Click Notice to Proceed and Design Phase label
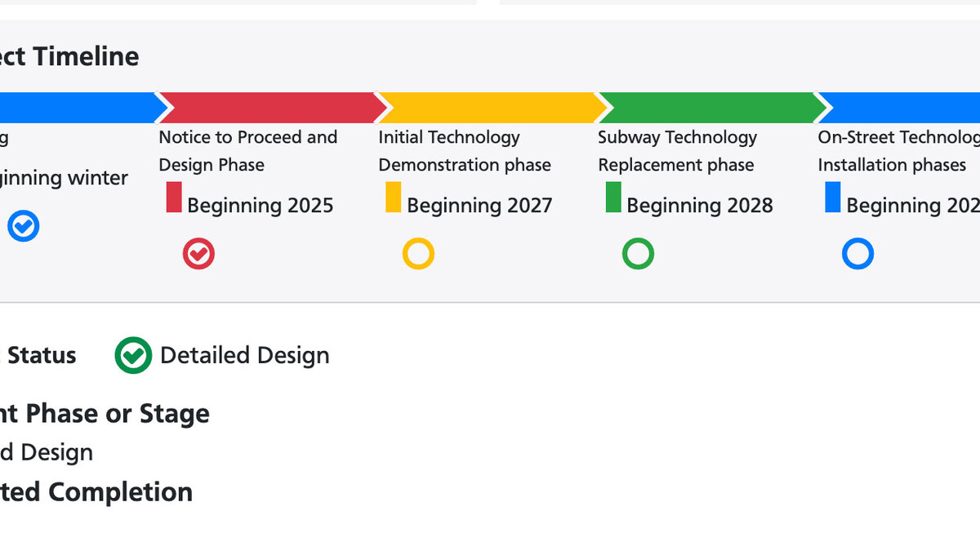Image resolution: width=980 pixels, height=551 pixels. [248, 151]
